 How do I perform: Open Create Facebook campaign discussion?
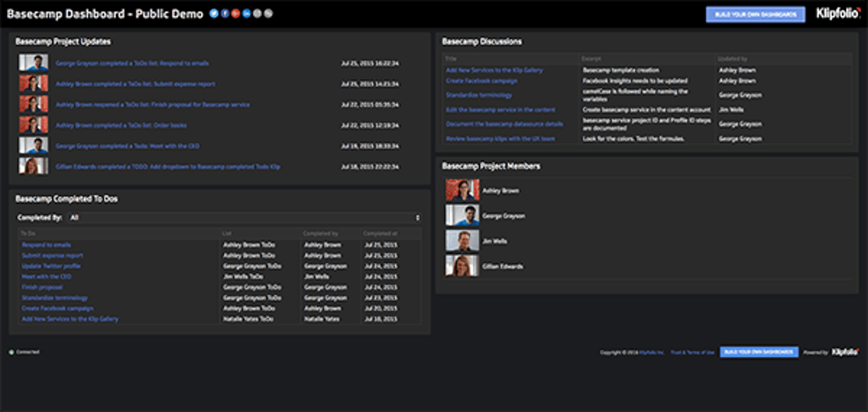[481, 81]
